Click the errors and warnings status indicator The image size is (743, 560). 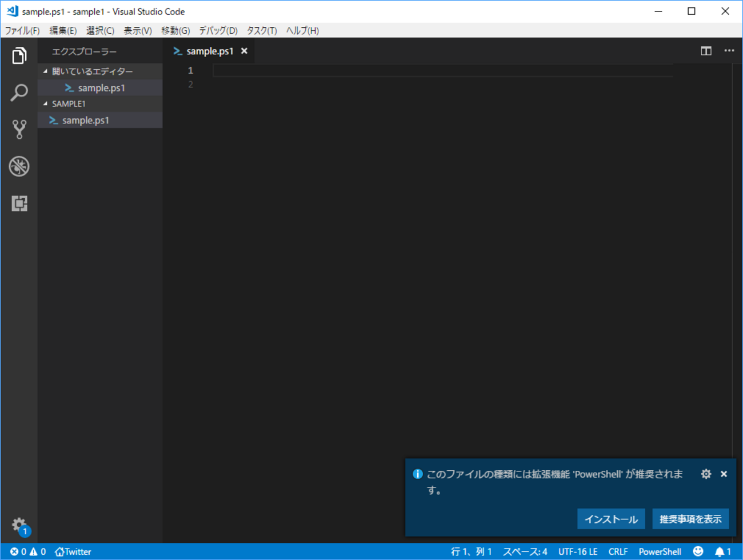click(28, 551)
